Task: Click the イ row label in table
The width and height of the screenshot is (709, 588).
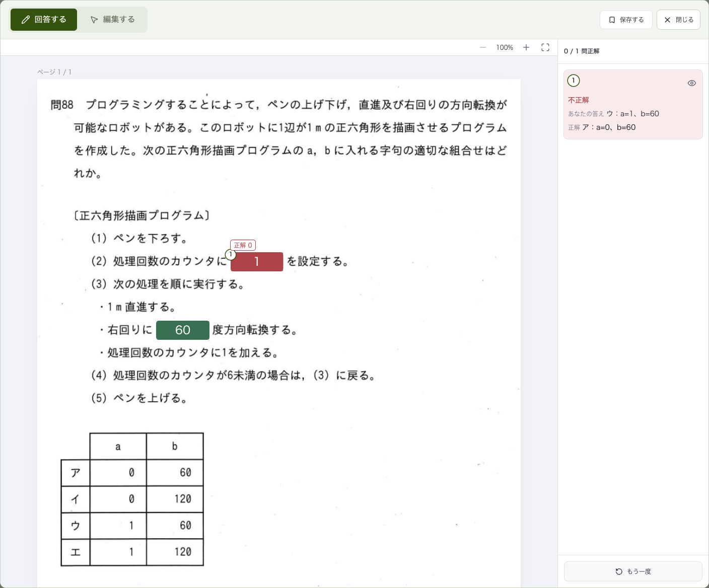Action: pos(76,499)
